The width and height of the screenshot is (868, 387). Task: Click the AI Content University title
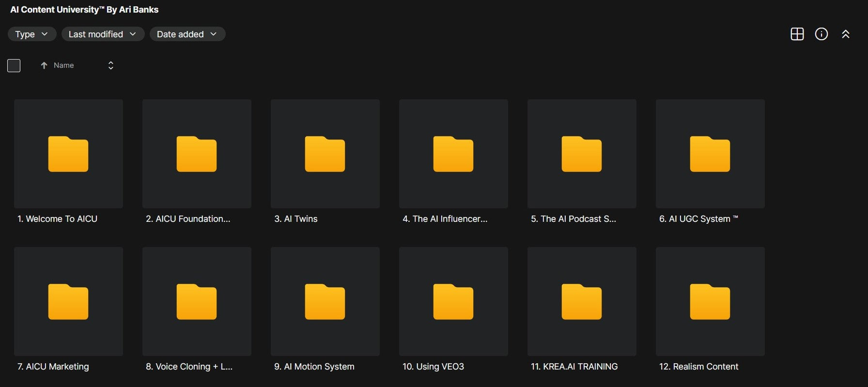(x=84, y=10)
